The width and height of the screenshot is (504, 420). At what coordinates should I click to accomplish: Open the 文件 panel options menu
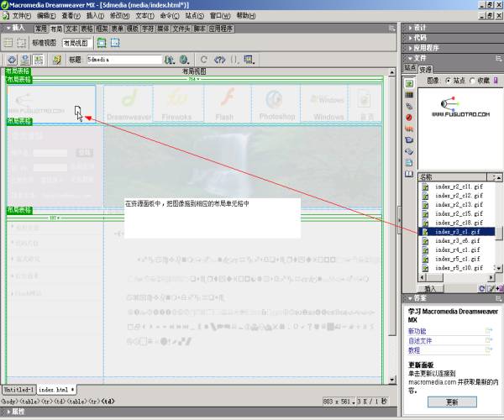498,58
